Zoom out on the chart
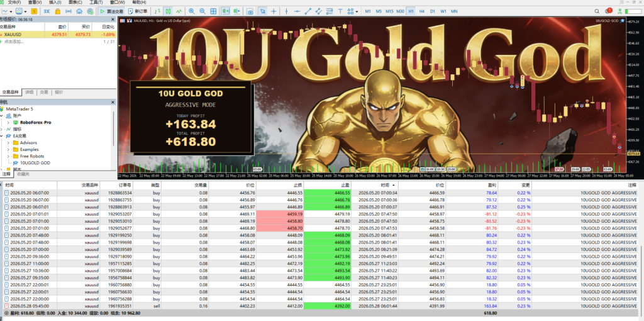 click(203, 11)
